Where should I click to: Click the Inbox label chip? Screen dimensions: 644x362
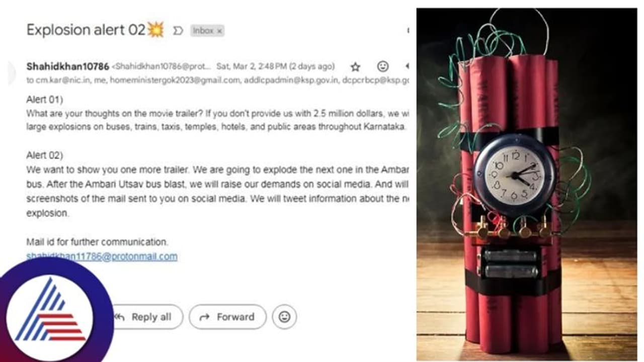pos(207,31)
